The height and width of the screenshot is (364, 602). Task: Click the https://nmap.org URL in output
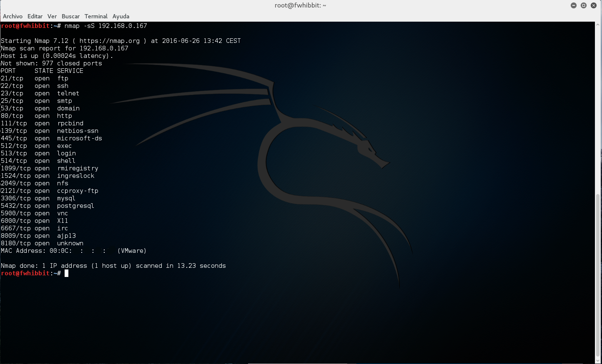click(110, 41)
